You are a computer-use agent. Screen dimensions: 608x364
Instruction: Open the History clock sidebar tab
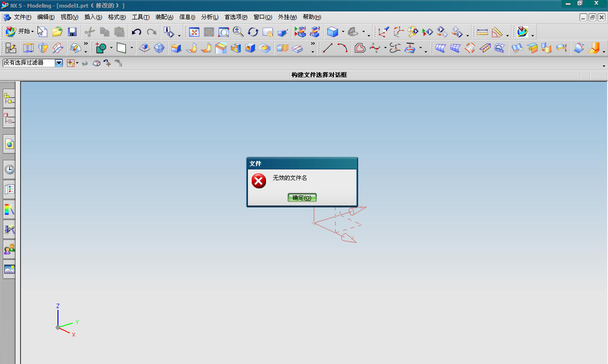tap(9, 169)
